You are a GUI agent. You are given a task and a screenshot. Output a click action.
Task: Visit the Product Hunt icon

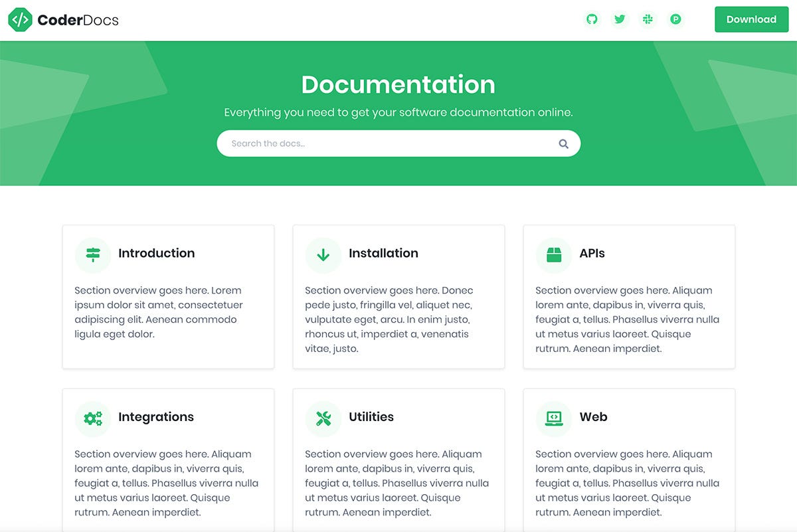675,19
